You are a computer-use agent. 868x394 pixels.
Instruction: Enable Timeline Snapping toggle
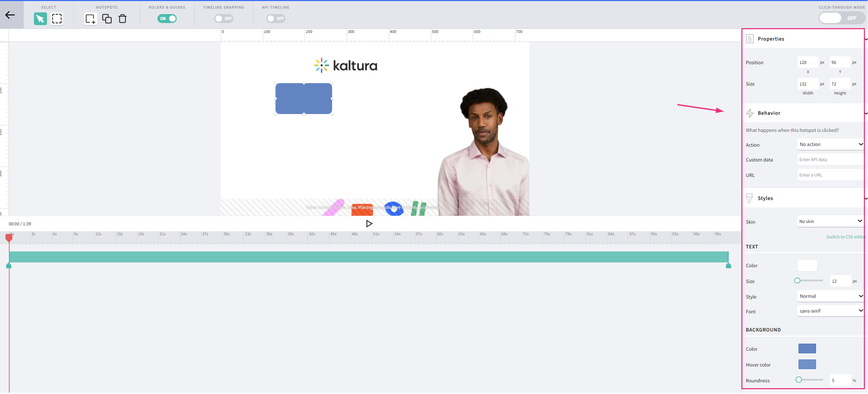224,19
